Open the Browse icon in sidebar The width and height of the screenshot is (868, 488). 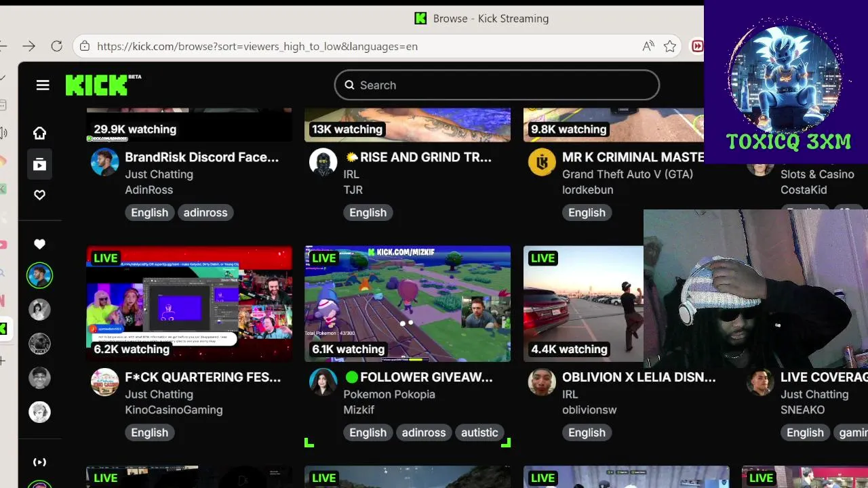pos(39,164)
